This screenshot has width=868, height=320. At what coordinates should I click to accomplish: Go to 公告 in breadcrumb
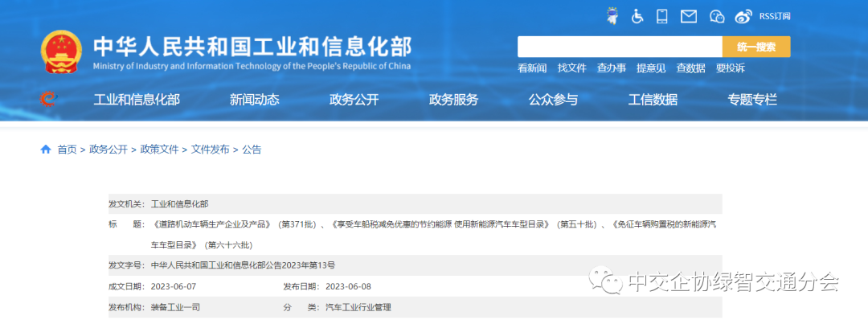252,150
